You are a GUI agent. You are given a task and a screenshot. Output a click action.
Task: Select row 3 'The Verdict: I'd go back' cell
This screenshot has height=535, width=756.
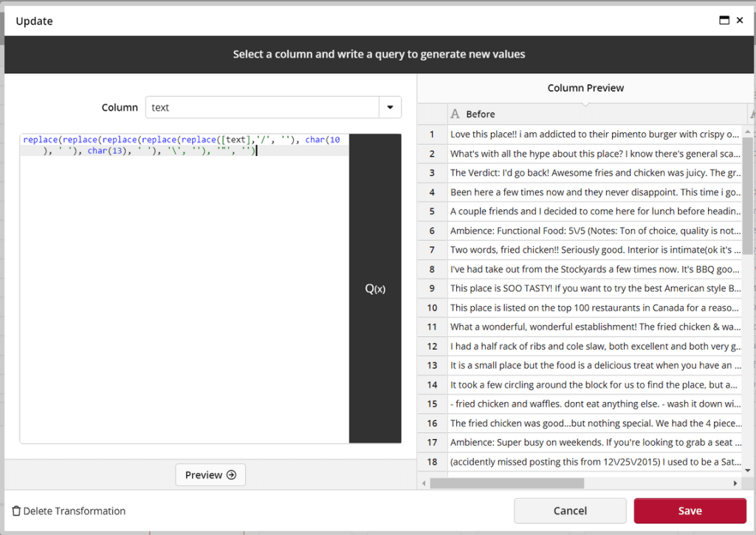(595, 173)
